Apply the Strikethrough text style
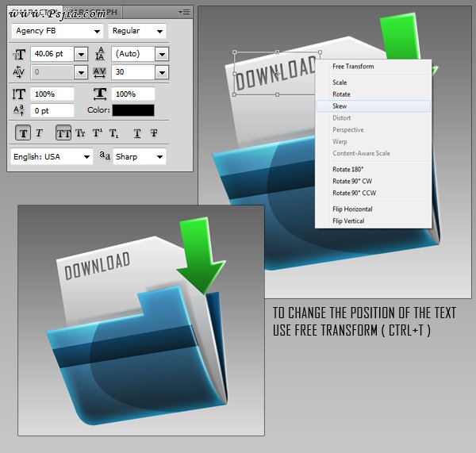 click(x=154, y=133)
